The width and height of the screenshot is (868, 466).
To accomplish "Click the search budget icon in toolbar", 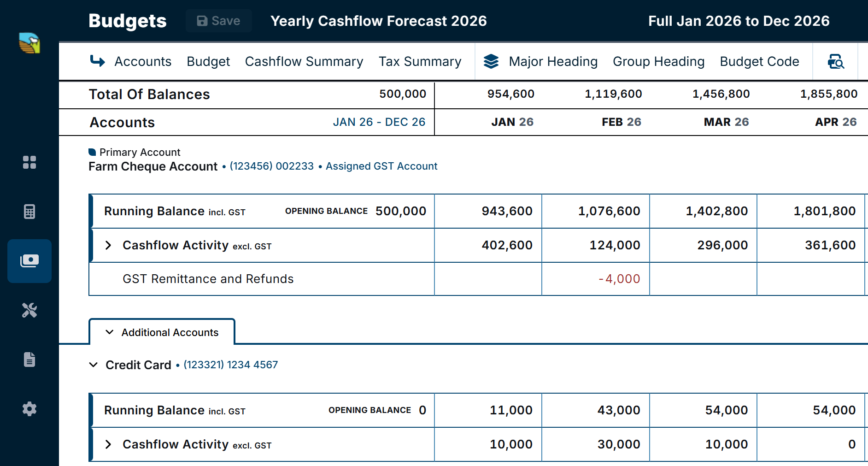I will click(836, 61).
